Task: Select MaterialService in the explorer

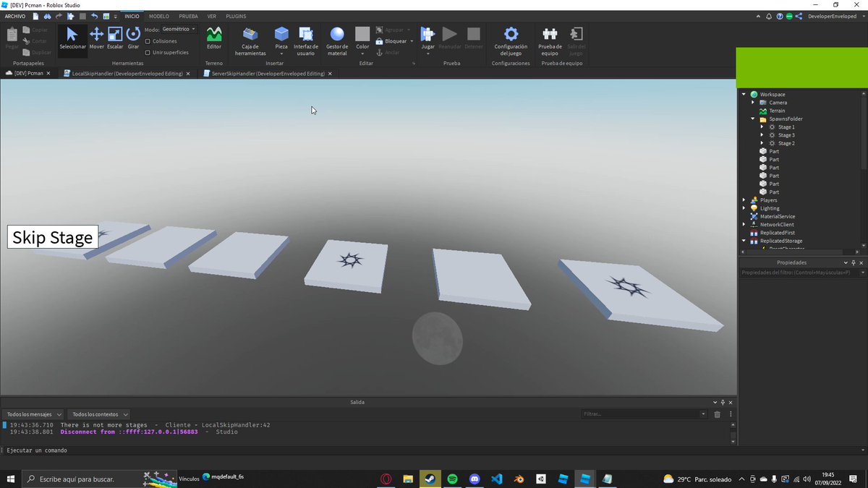Action: tap(778, 216)
